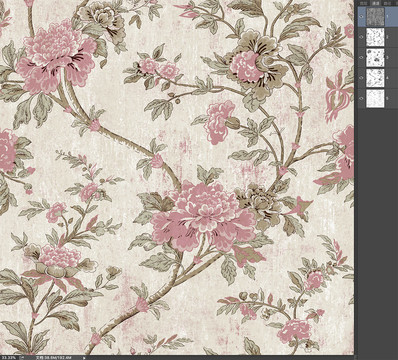Screen dimensions: 398x360
Task: Click the status bar export icon
Action: pyautogui.click(x=22, y=357)
